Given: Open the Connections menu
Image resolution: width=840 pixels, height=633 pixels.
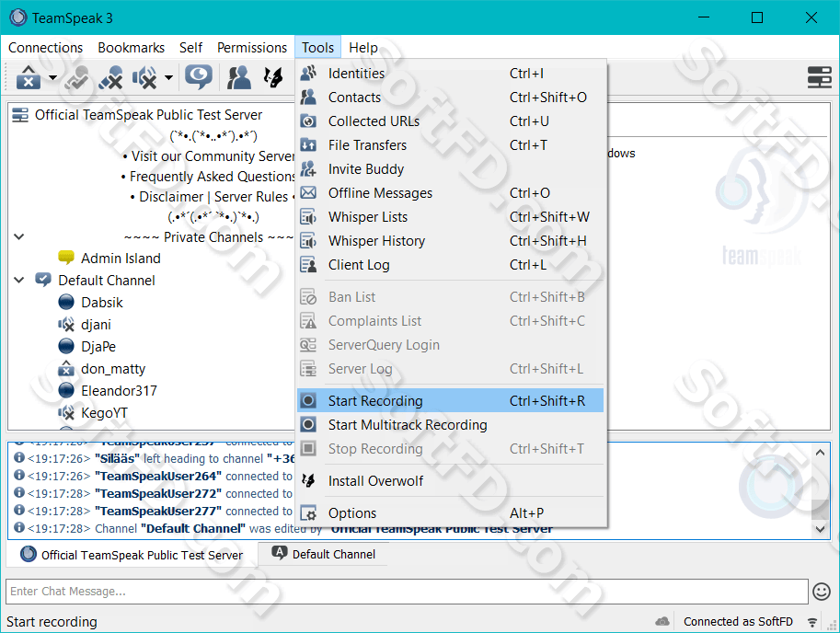Looking at the screenshot, I should [45, 48].
